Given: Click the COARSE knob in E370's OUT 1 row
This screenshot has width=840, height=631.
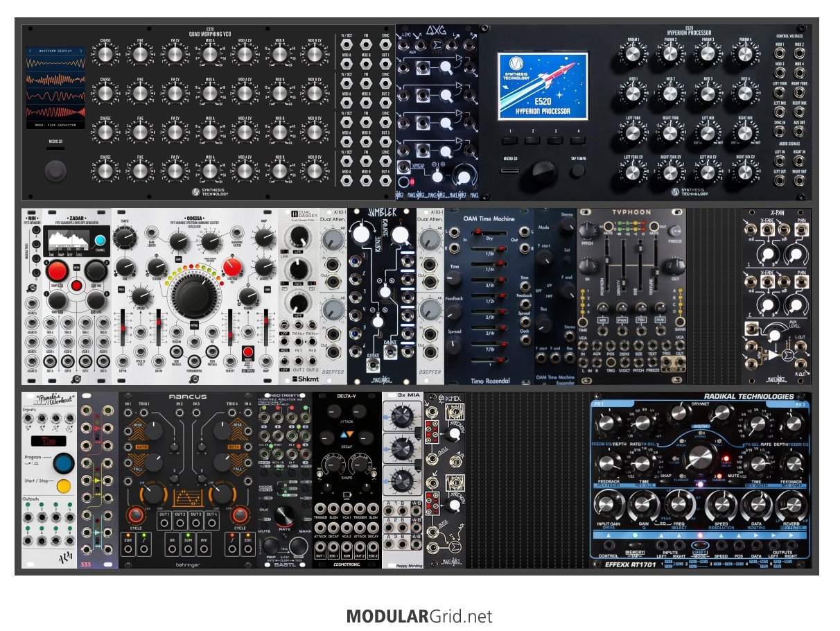Looking at the screenshot, I should click(105, 54).
